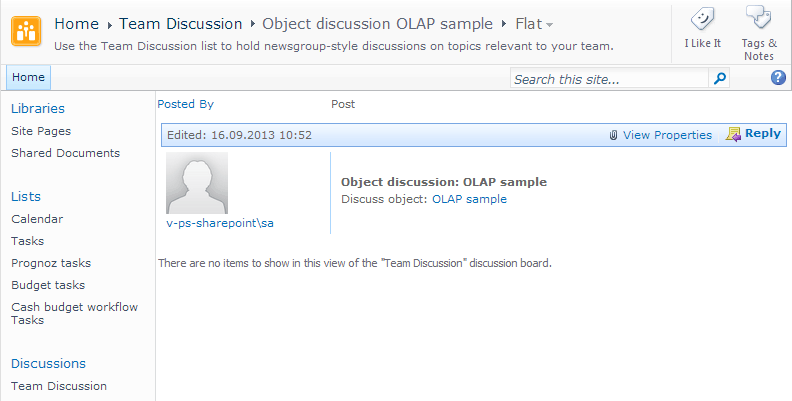Open Shared Documents library
Viewport: 792px width, 401px height.
pos(65,153)
